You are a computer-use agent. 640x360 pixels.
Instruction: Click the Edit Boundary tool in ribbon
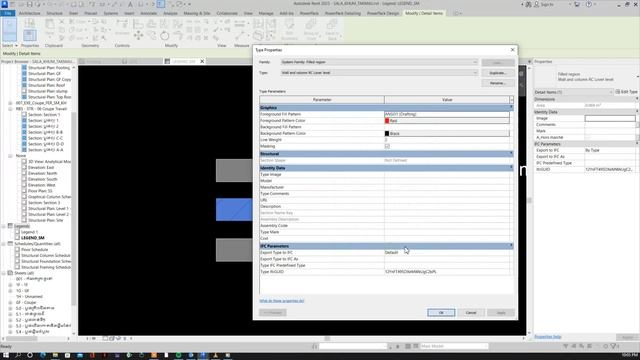(289, 29)
